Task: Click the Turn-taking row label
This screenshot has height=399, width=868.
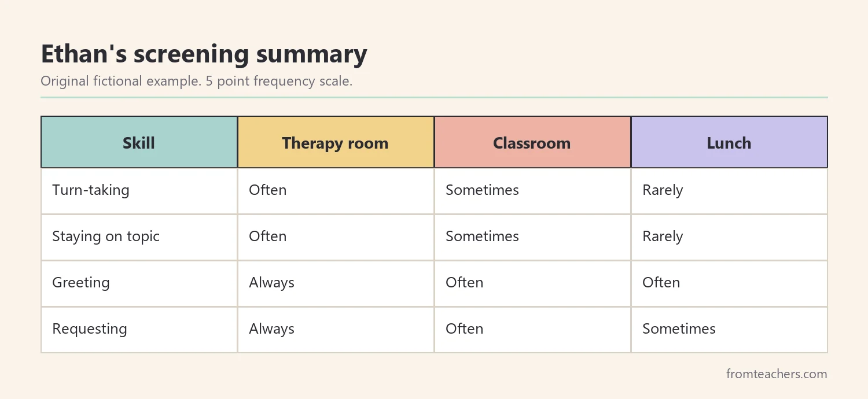Action: pos(139,191)
